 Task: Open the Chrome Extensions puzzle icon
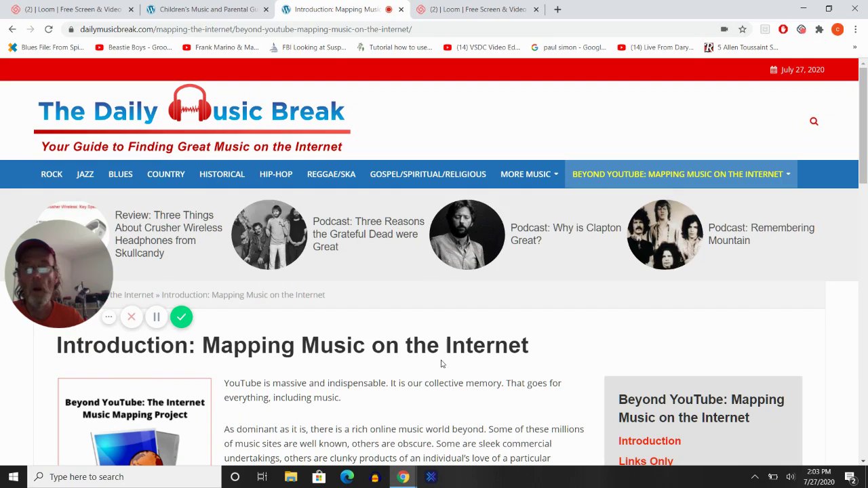click(819, 29)
